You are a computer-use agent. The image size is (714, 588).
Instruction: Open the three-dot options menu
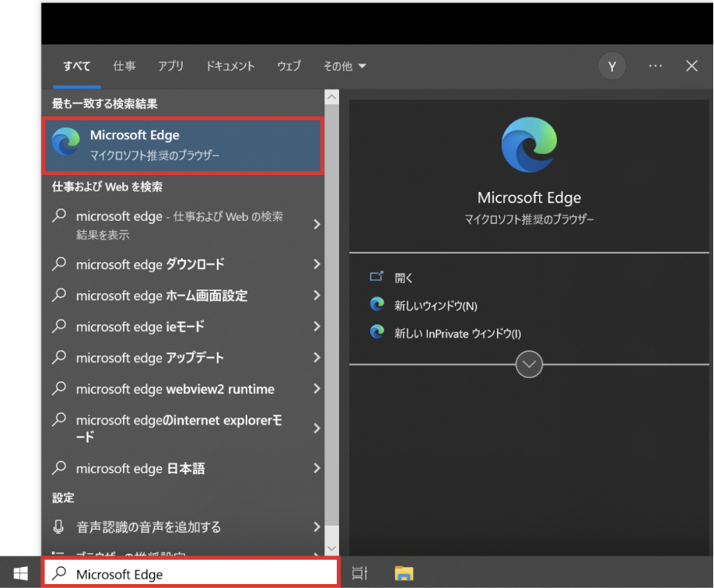pyautogui.click(x=656, y=66)
